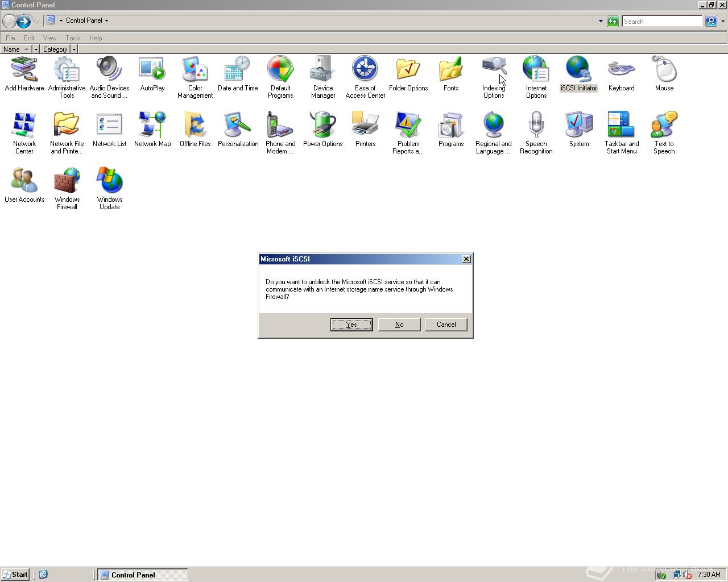Open the recent pages dropdown
The height and width of the screenshot is (582, 728).
(x=36, y=21)
